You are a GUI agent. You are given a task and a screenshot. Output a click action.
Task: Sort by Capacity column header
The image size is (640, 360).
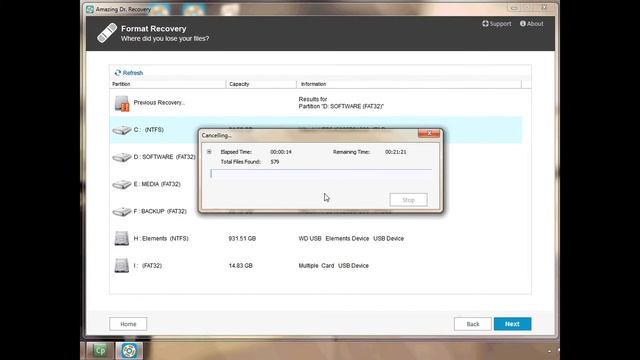point(261,84)
